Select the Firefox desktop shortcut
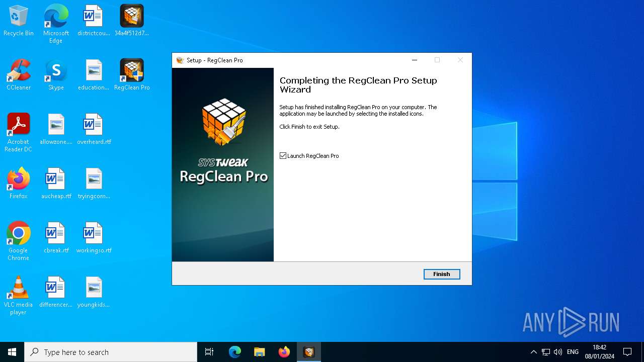 pos(19,184)
